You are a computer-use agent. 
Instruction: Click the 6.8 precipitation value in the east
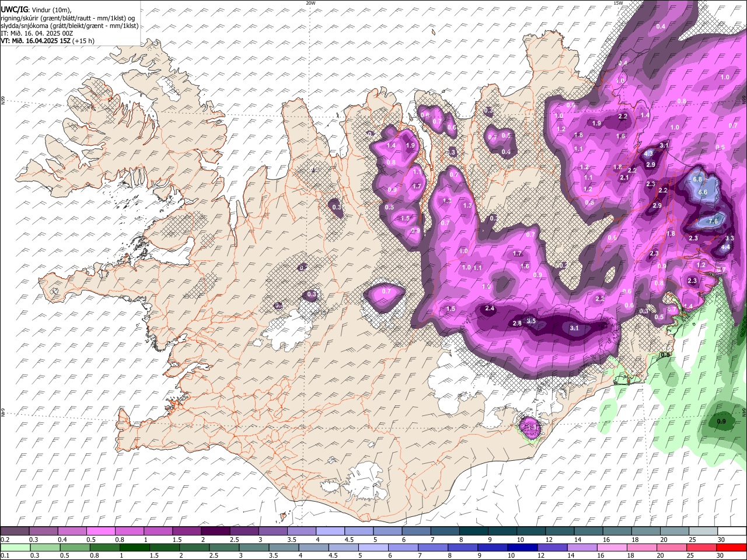coord(697,180)
